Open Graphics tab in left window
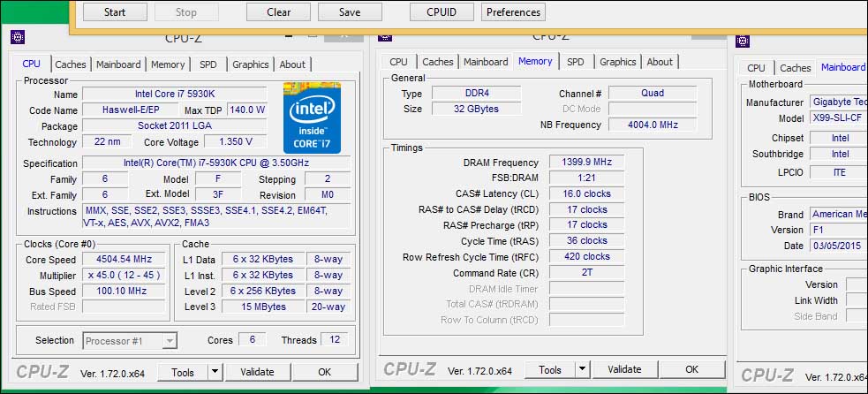 250,64
